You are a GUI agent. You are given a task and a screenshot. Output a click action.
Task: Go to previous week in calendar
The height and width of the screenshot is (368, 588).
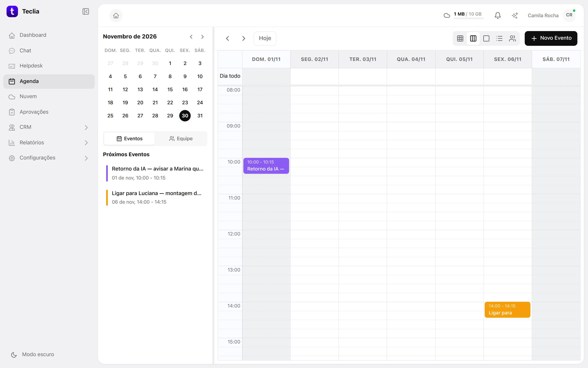(x=227, y=38)
